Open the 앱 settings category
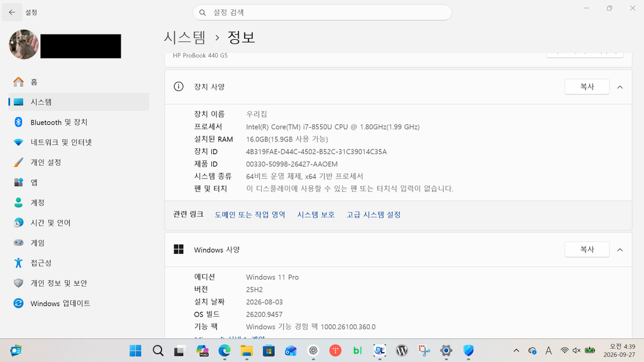Screen dimensions: 644x362 point(79,182)
